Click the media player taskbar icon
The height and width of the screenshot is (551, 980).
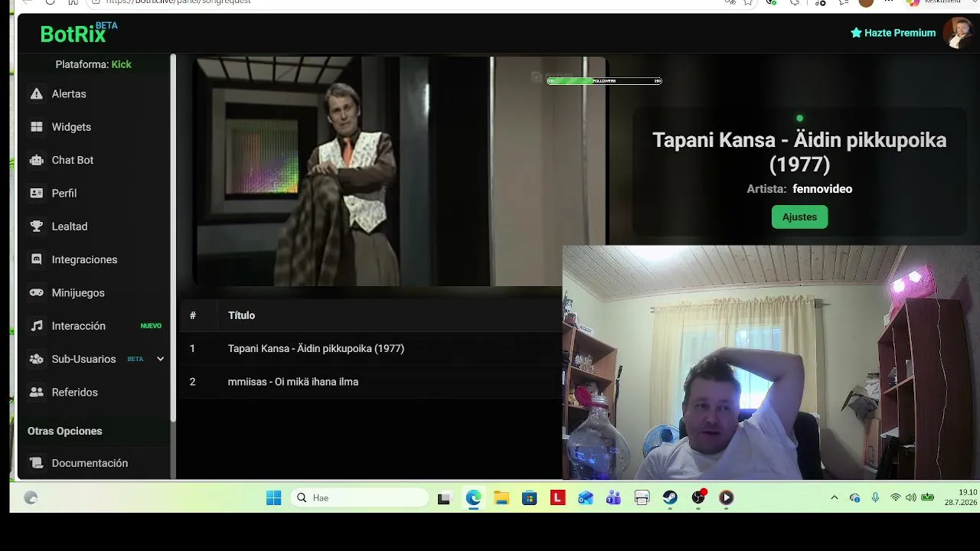(x=727, y=498)
